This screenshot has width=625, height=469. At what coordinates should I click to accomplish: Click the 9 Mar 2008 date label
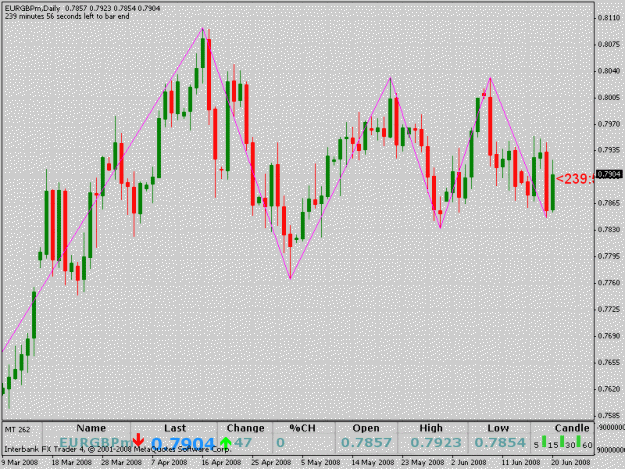(19, 462)
